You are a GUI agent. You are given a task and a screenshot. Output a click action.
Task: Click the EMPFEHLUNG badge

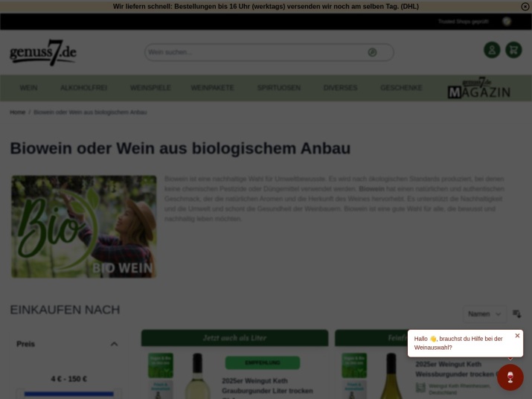point(263,363)
